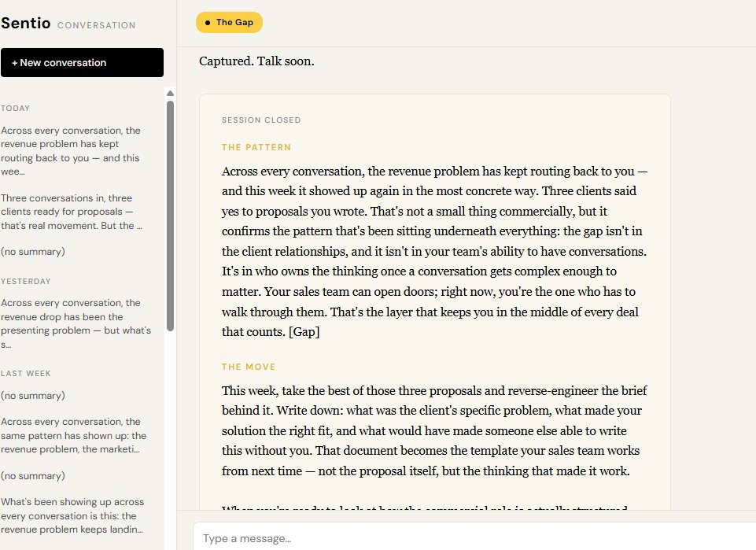Click the black dot in The Gap badge
This screenshot has height=550, width=756.
point(208,23)
